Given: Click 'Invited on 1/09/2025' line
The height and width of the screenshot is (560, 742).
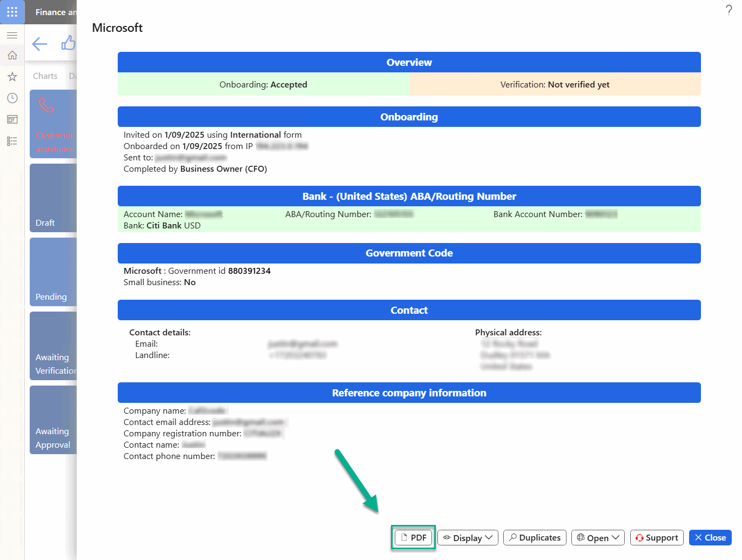Looking at the screenshot, I should click(x=213, y=135).
